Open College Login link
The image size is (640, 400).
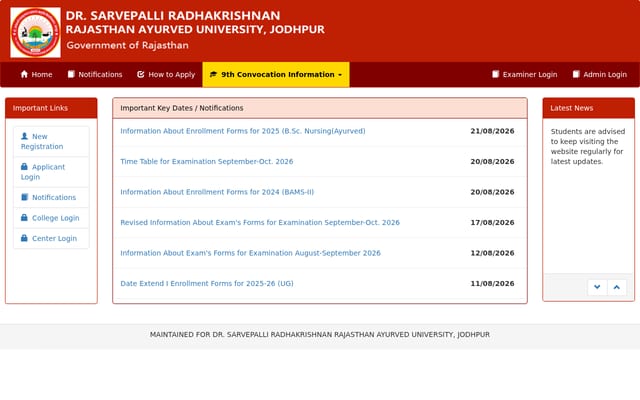pos(51,218)
